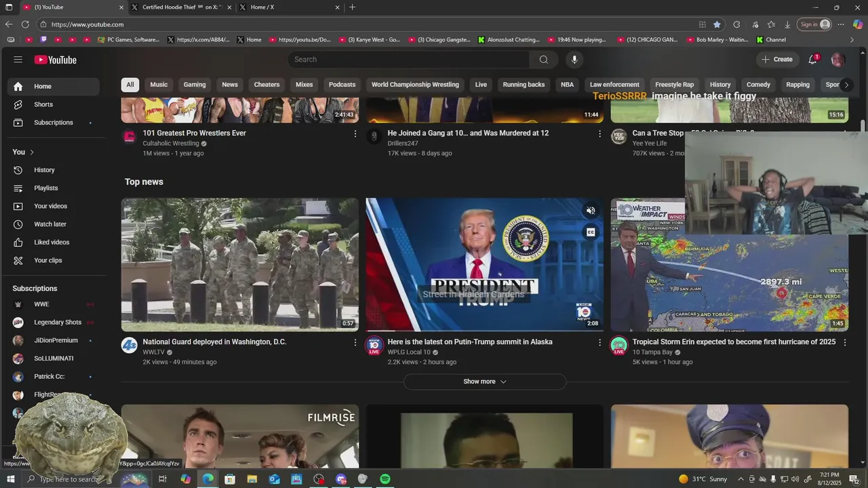This screenshot has width=868, height=488.
Task: Open options for 101 Greatest Pro Wrestlers video
Action: (355, 134)
